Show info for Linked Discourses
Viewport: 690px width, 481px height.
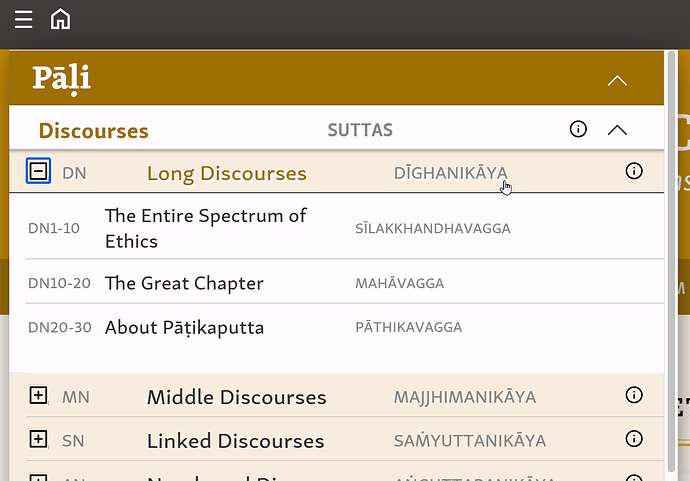[x=634, y=439]
